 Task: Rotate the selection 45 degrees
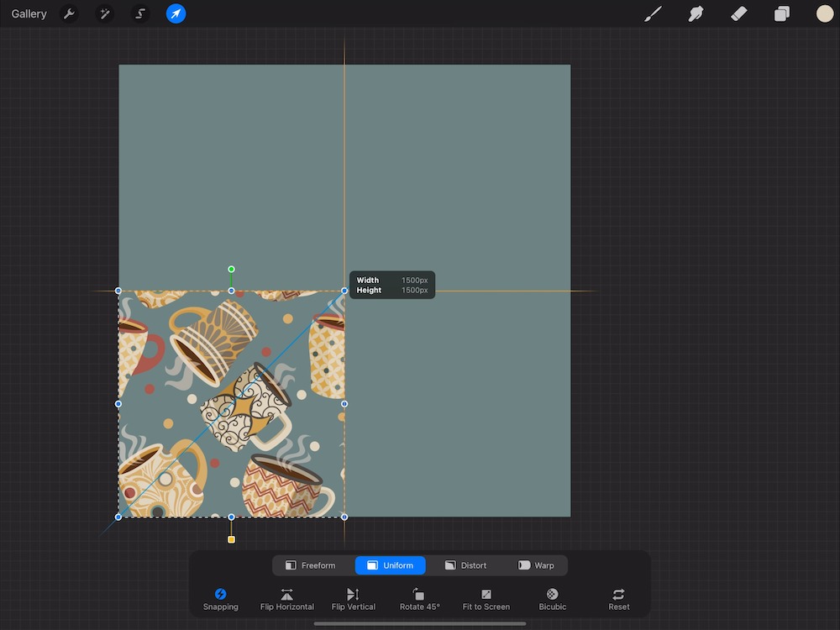coord(419,598)
